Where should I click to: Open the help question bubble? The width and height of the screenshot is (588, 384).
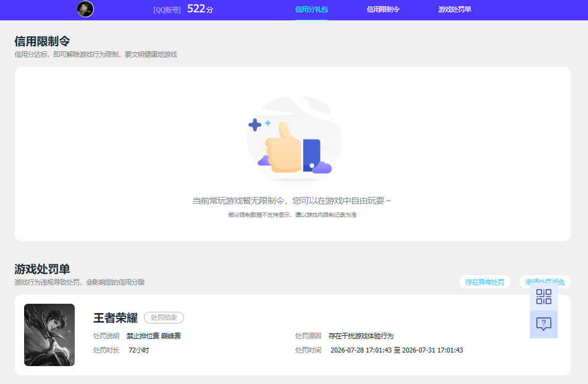click(x=544, y=324)
